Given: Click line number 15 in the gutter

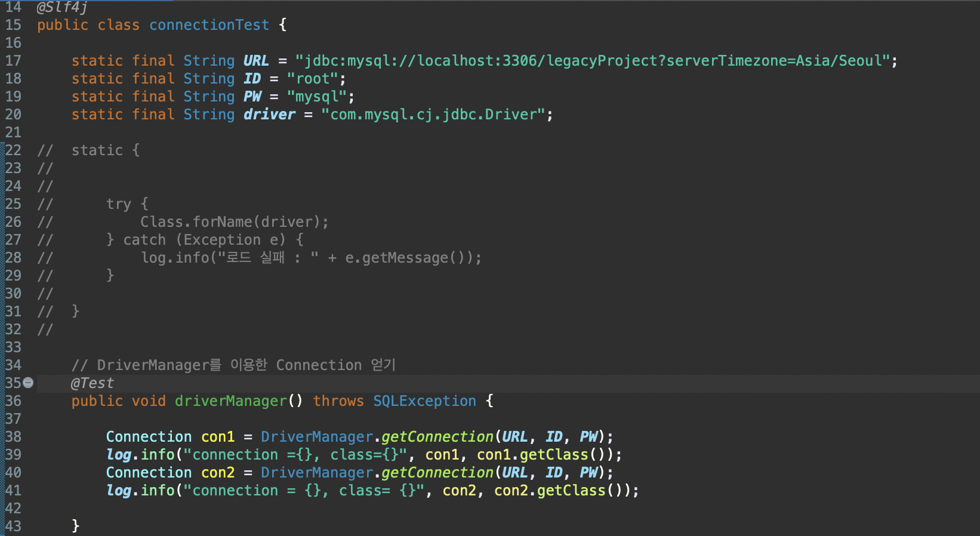Looking at the screenshot, I should [x=13, y=25].
